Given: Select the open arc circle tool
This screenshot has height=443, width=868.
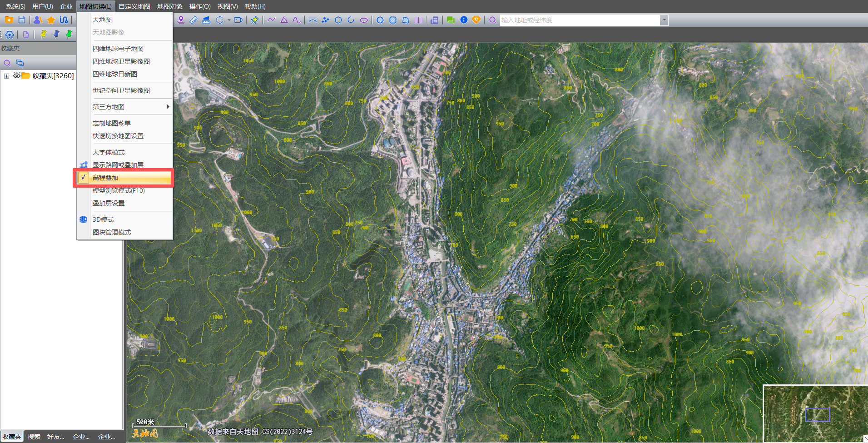Looking at the screenshot, I should (x=351, y=20).
